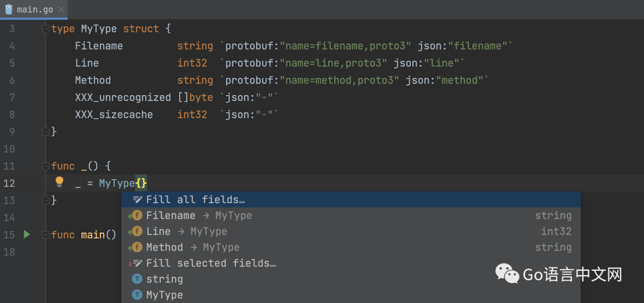Click the green run arrow beside main

coord(27,234)
